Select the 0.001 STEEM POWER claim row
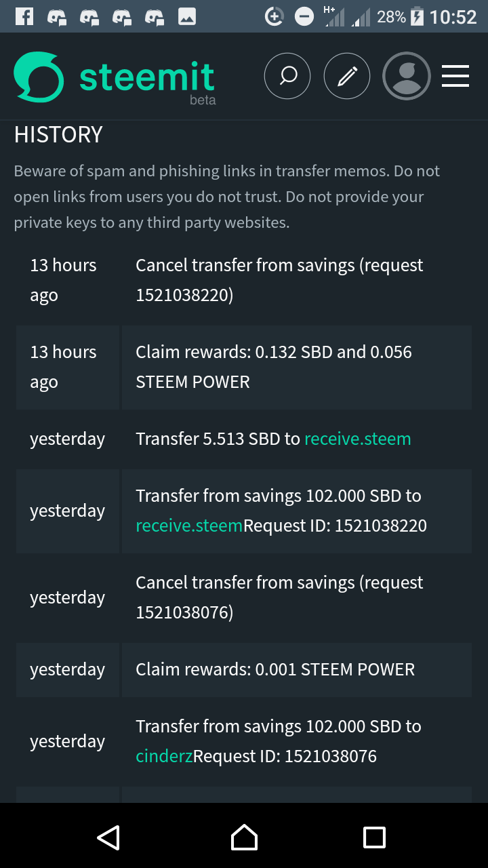Viewport: 488px width, 868px height. pos(275,669)
